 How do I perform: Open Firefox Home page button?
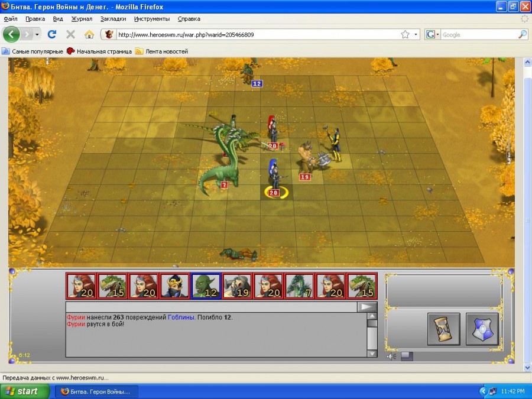tap(89, 34)
